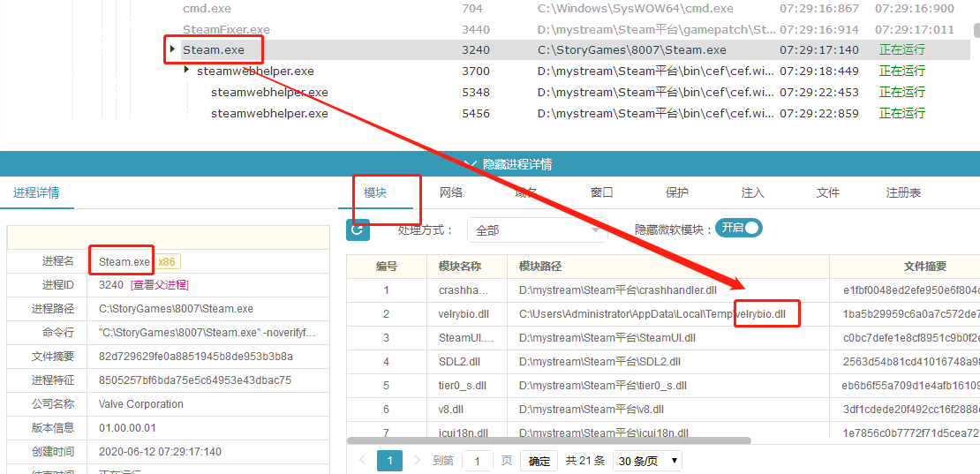Screen dimensions: 980x474
Task: Select the current page 1 button
Action: point(389,461)
